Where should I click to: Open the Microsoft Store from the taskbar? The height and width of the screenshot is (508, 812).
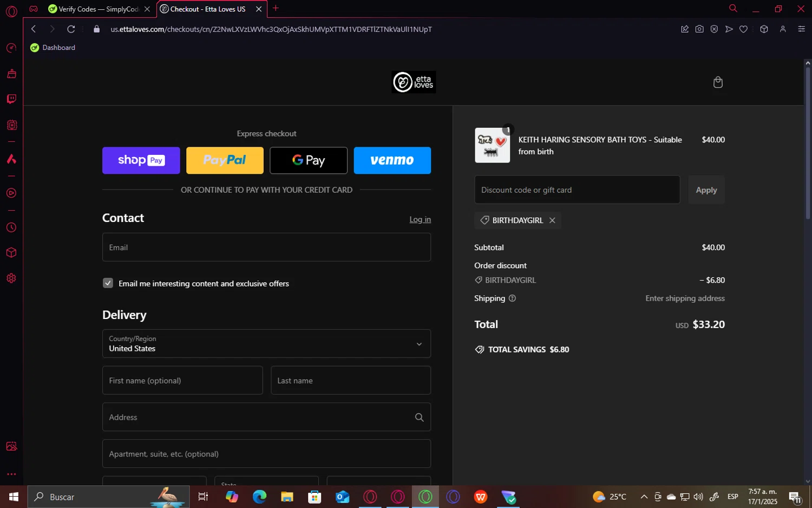pos(315,497)
